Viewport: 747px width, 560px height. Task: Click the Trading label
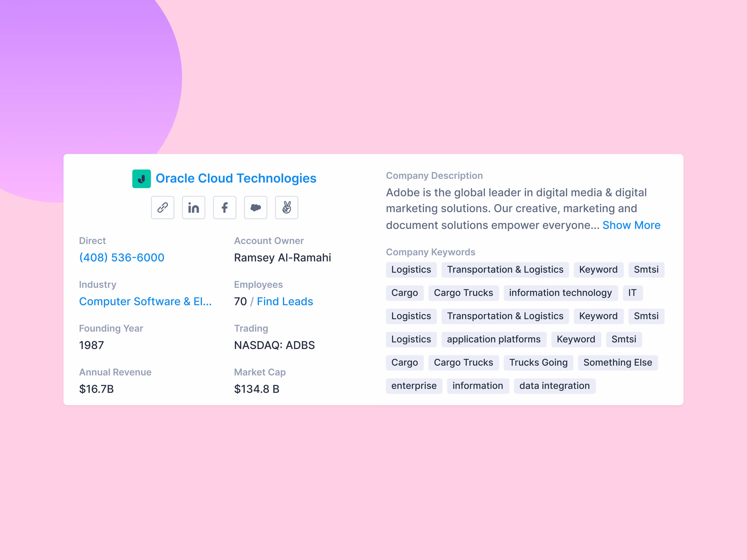coord(251,329)
